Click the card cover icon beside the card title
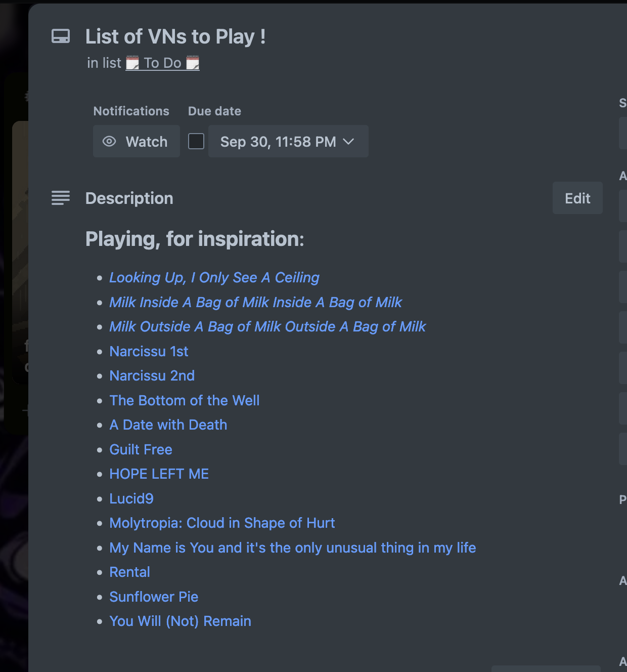 60,36
